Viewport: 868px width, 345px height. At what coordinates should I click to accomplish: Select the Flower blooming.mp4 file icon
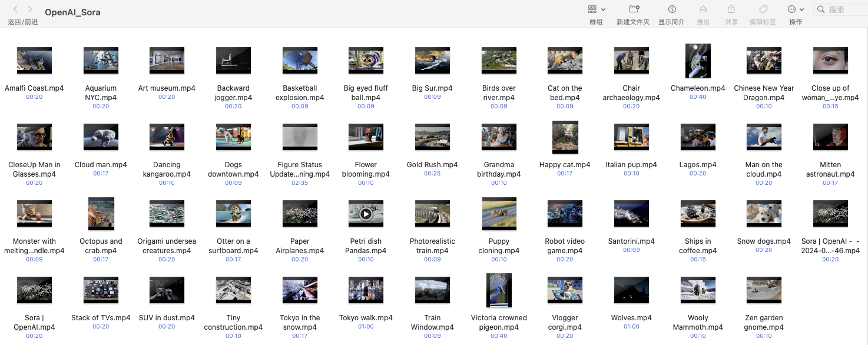pyautogui.click(x=366, y=137)
